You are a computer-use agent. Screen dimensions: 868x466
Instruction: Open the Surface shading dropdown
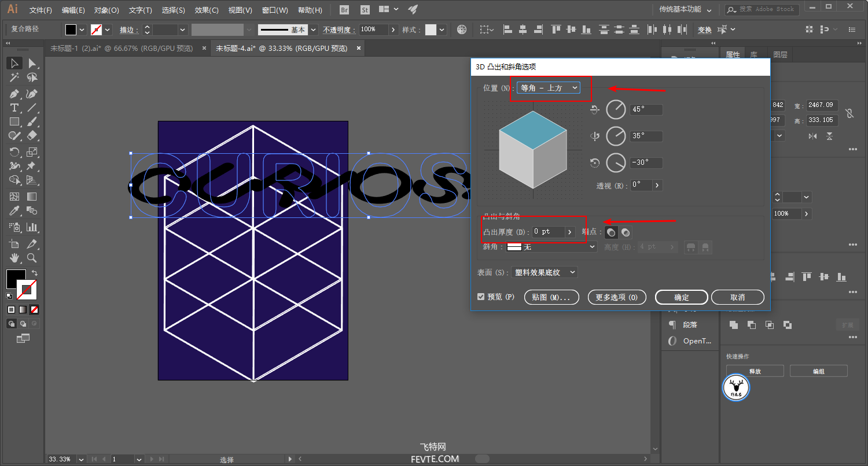544,272
